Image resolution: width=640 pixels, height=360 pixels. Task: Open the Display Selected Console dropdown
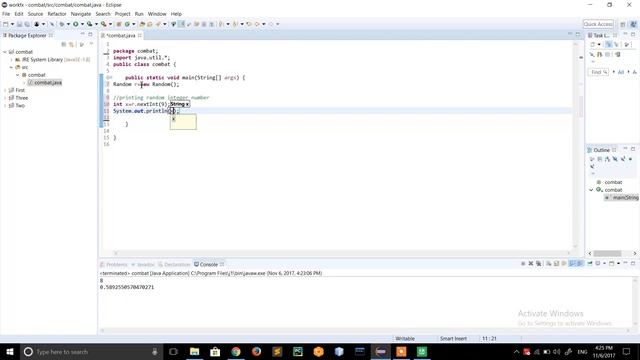coord(604,264)
